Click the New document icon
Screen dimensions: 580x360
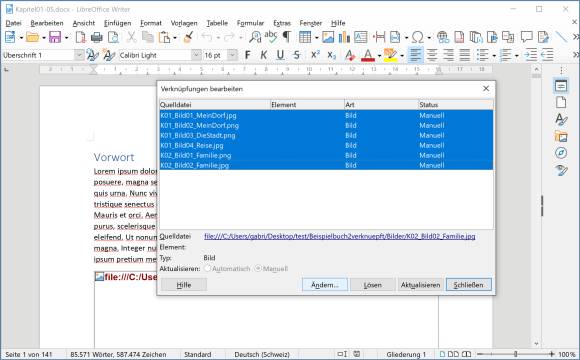pyautogui.click(x=10, y=37)
